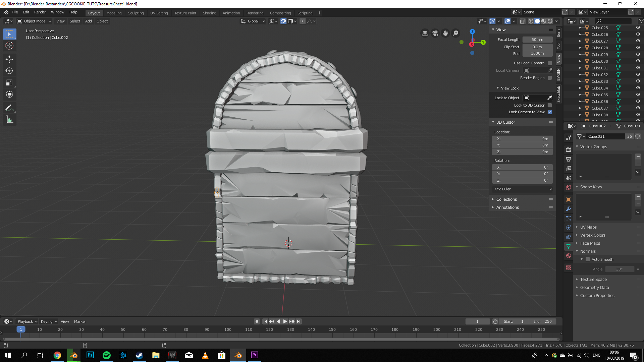Image resolution: width=644 pixels, height=362 pixels.
Task: Expand the Collections panel
Action: 506,199
